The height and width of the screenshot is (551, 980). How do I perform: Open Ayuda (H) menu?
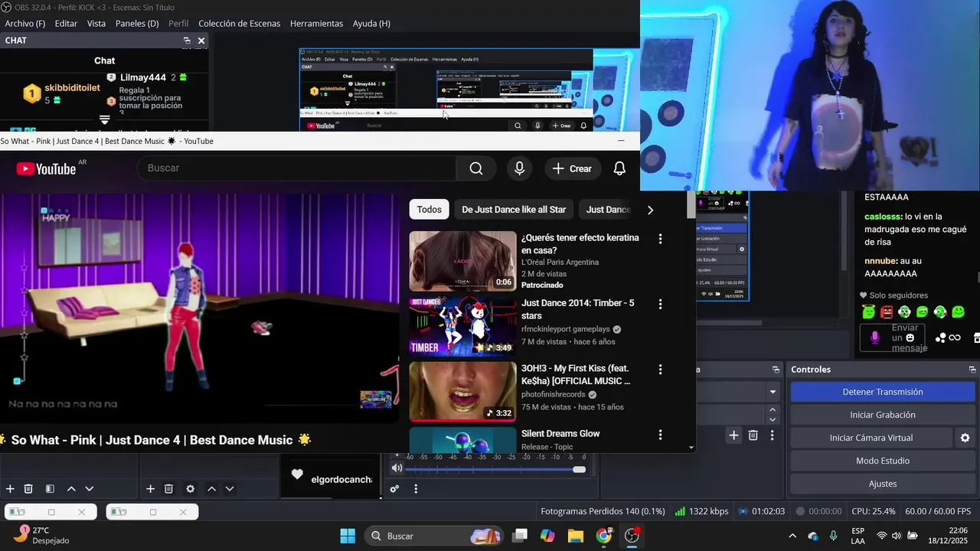pyautogui.click(x=371, y=24)
